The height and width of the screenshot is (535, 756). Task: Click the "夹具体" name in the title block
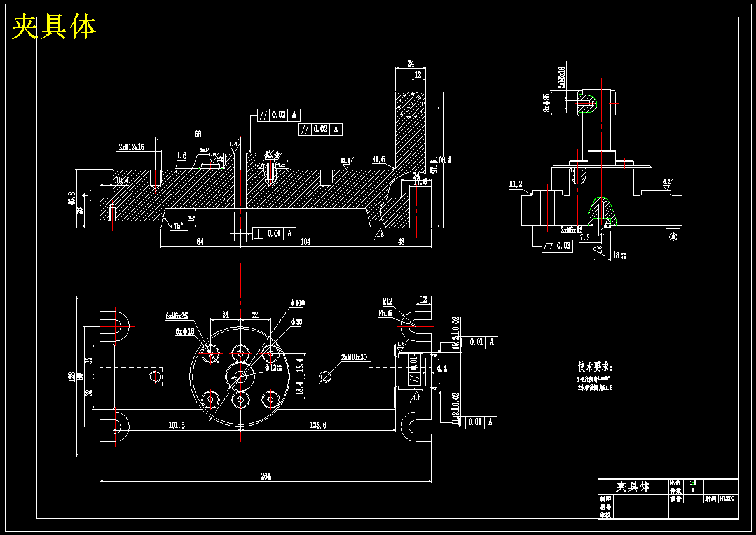633,486
